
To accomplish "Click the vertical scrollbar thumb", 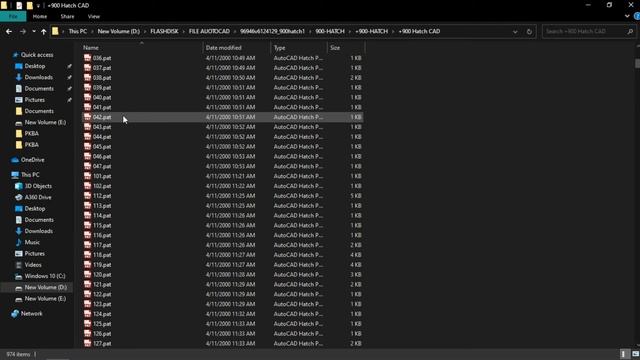I will click(637, 64).
